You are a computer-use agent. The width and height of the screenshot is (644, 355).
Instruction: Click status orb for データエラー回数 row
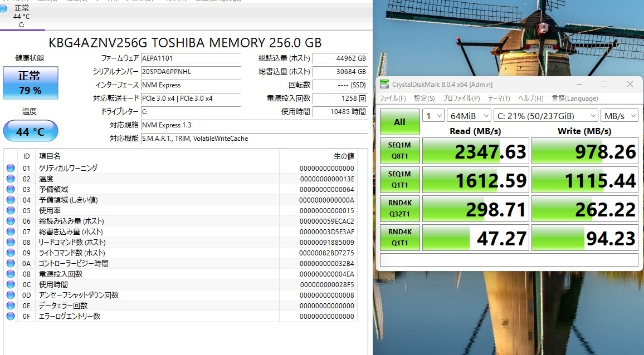tap(11, 305)
